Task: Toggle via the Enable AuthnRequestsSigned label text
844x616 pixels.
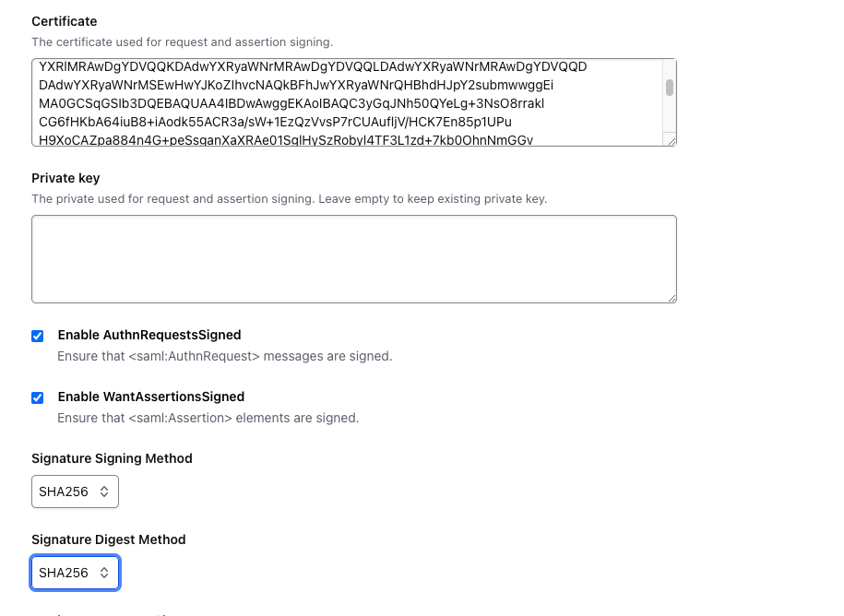Action: (149, 336)
